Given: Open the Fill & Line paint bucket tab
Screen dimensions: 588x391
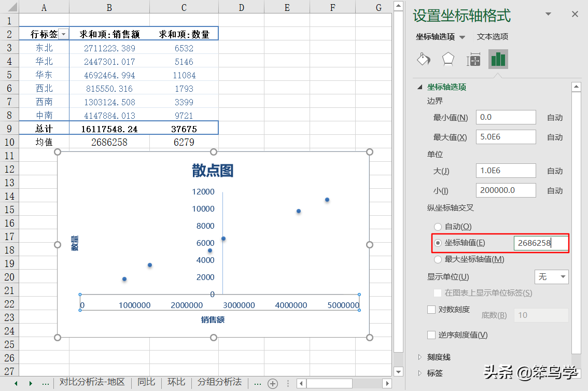Looking at the screenshot, I should pyautogui.click(x=424, y=59).
